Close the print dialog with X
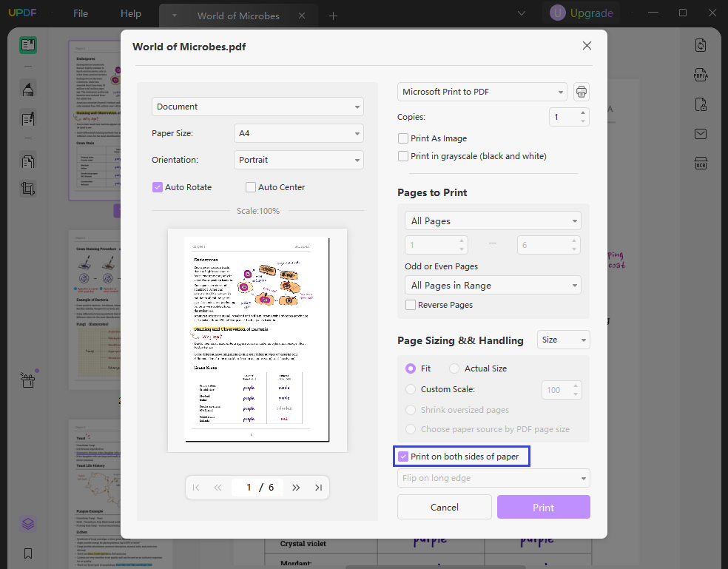This screenshot has height=569, width=728. pos(587,46)
